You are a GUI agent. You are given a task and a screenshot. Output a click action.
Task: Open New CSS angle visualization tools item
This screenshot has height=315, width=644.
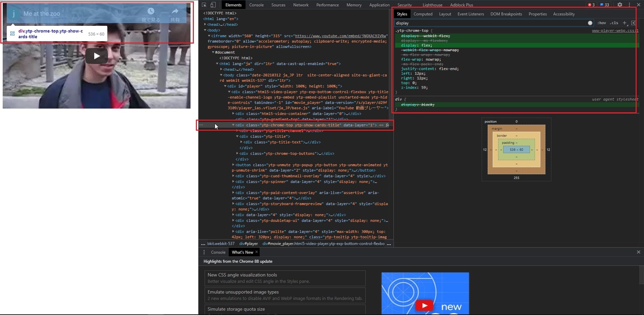[285, 278]
